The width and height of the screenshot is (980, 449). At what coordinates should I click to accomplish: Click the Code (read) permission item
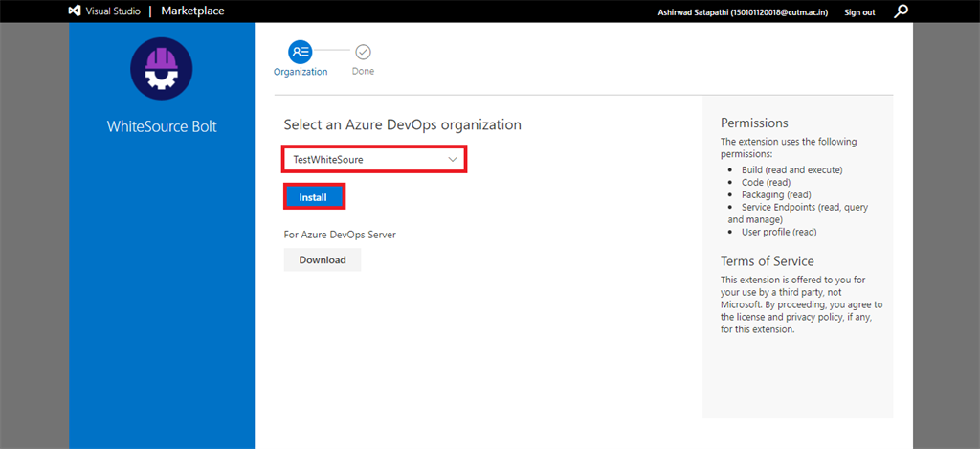point(765,182)
